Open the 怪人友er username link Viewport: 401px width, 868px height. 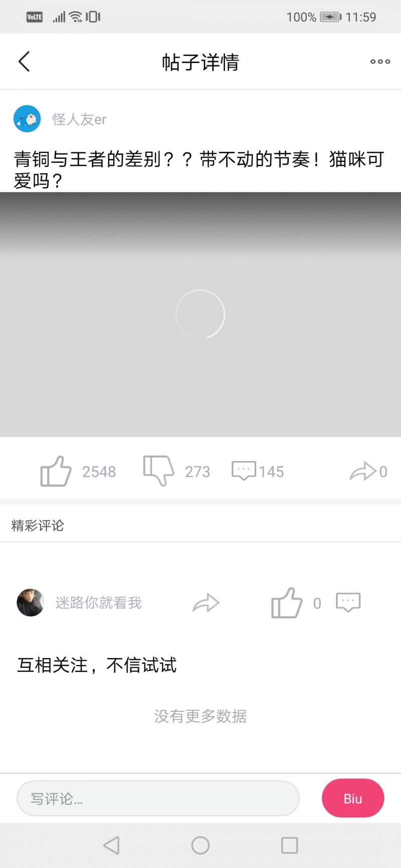79,119
